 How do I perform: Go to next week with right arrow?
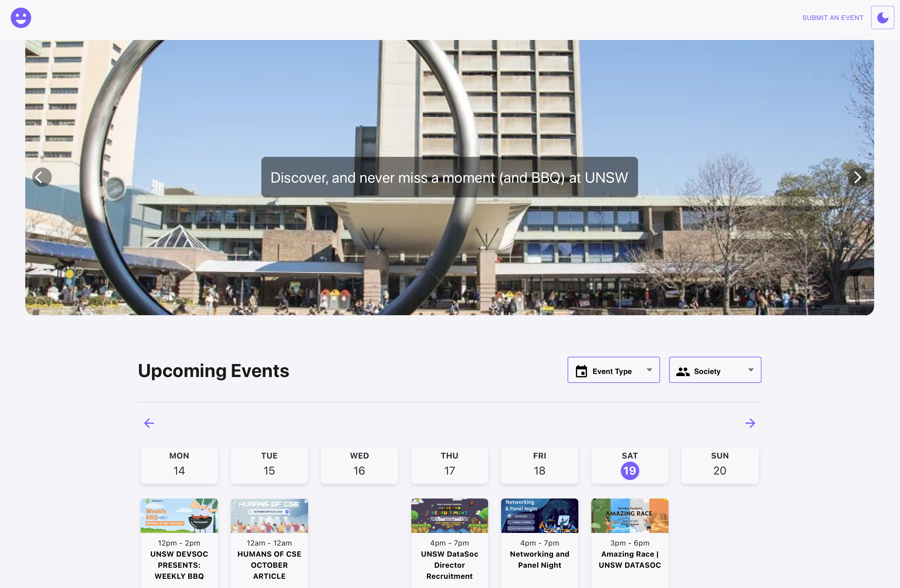750,423
